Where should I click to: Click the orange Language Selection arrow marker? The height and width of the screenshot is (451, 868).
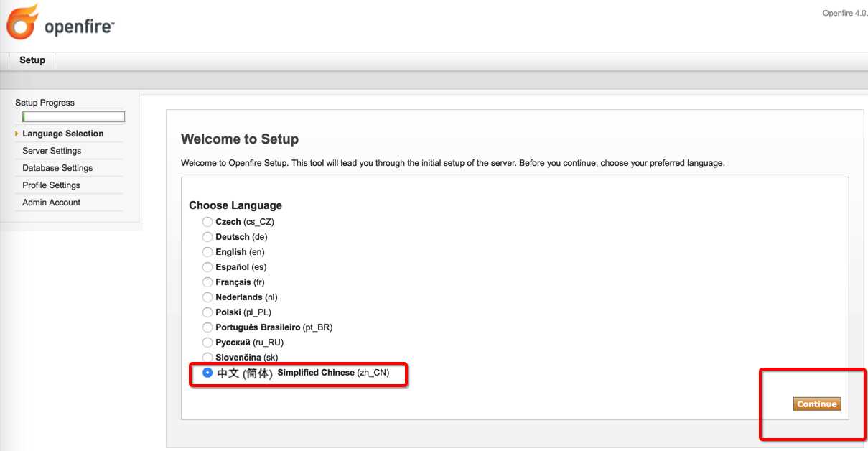[x=17, y=134]
